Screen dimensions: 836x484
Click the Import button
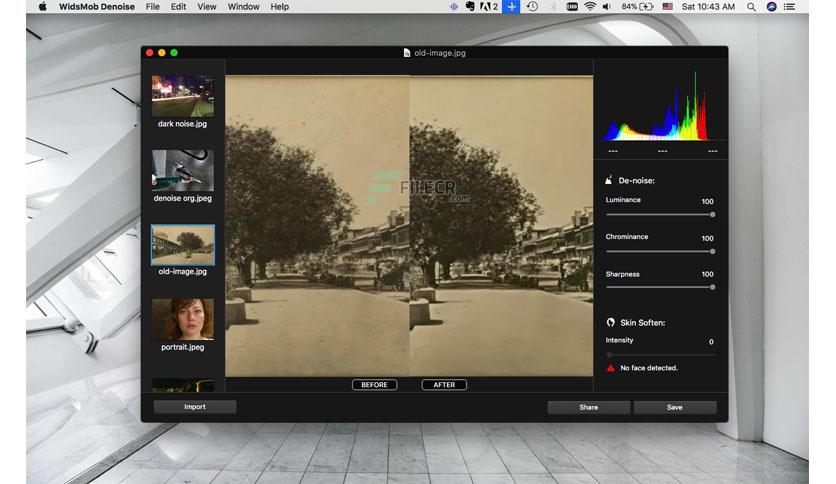click(195, 407)
